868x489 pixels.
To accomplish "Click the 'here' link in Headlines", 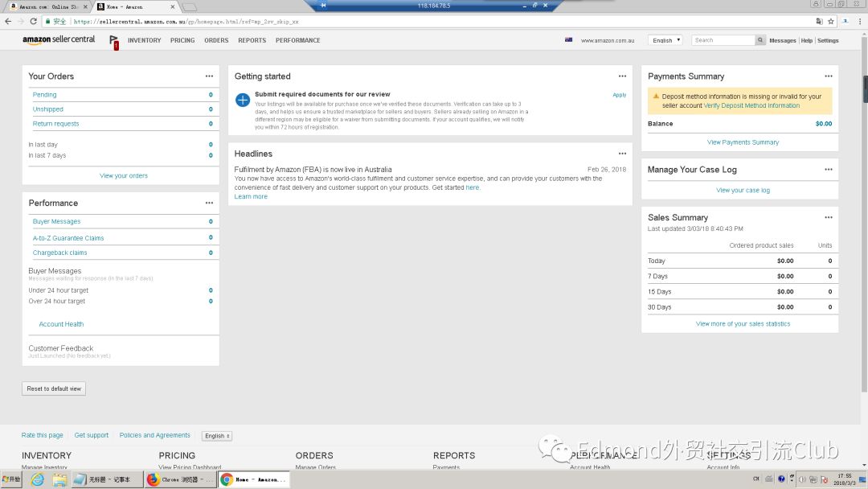I will coord(473,187).
